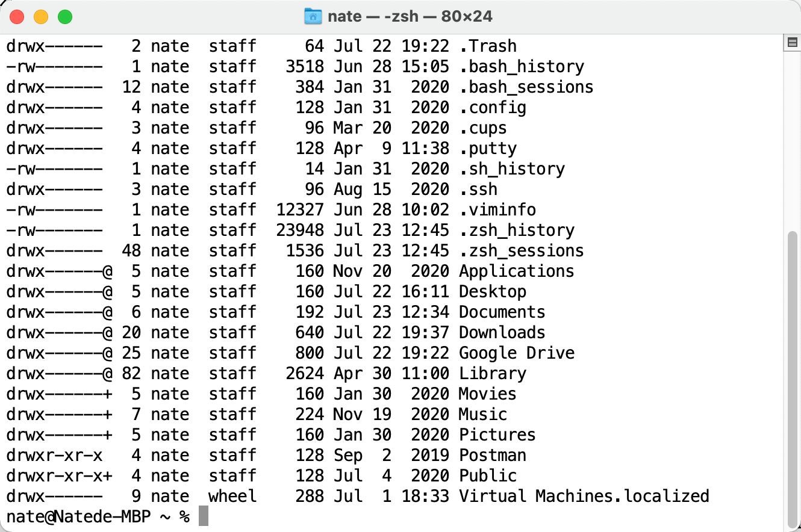Click the Virtual Machines.localized entry

point(584,496)
